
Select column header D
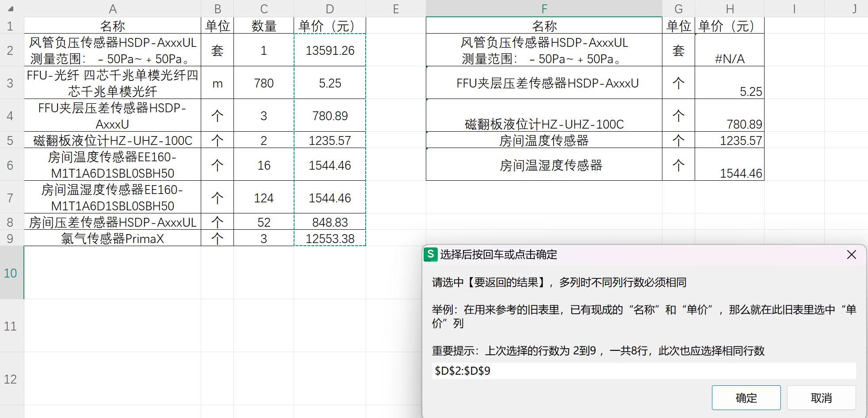(x=329, y=8)
